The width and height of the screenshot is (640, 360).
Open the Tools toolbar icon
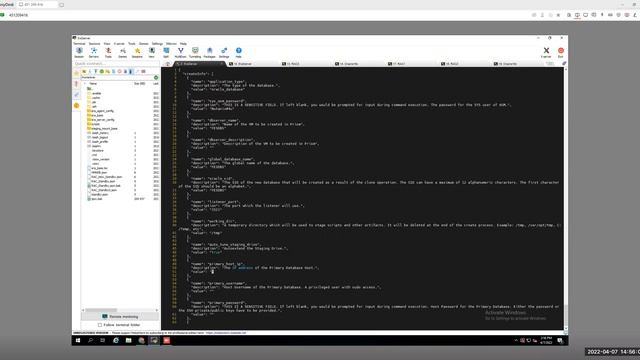click(x=108, y=52)
